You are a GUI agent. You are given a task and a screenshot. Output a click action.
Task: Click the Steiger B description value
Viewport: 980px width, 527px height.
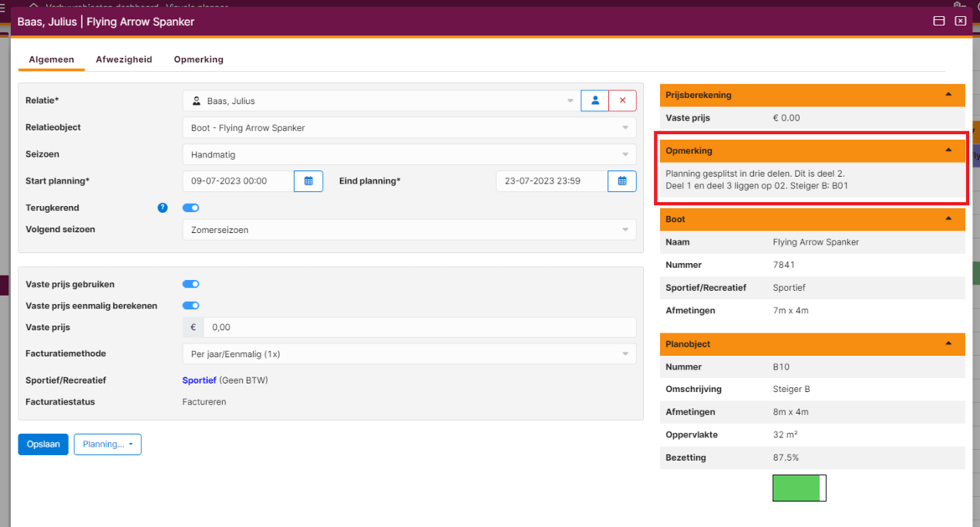(792, 389)
